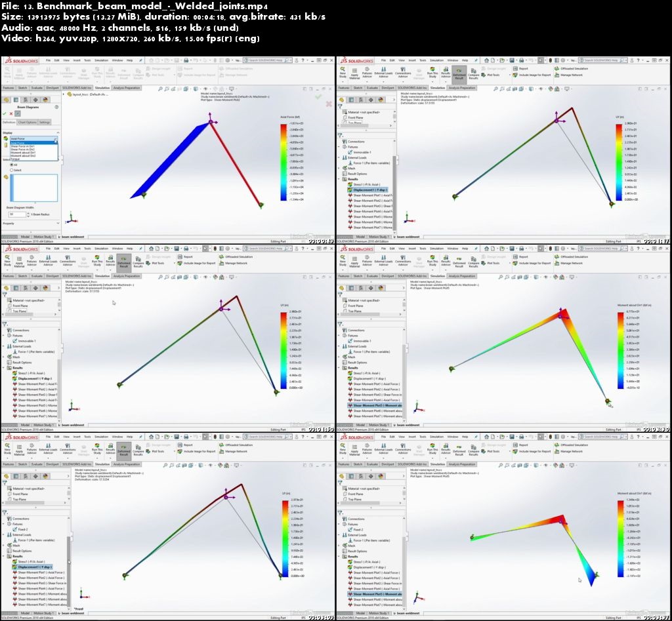This screenshot has height=621, width=672.
Task: Click the viewport corner red X, top-left frame
Action: (329, 104)
